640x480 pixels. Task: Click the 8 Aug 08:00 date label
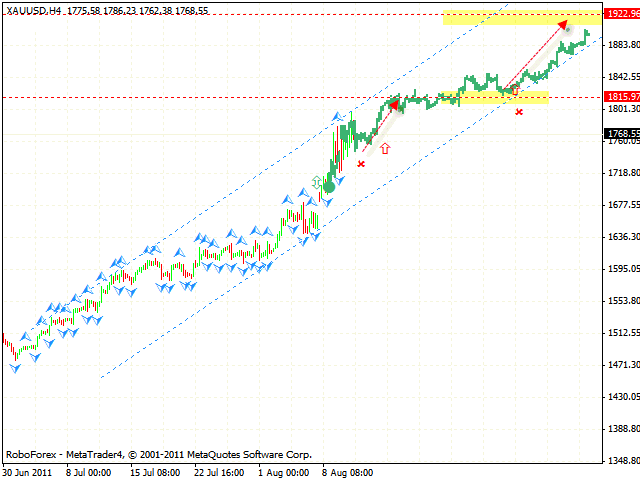pos(346,470)
